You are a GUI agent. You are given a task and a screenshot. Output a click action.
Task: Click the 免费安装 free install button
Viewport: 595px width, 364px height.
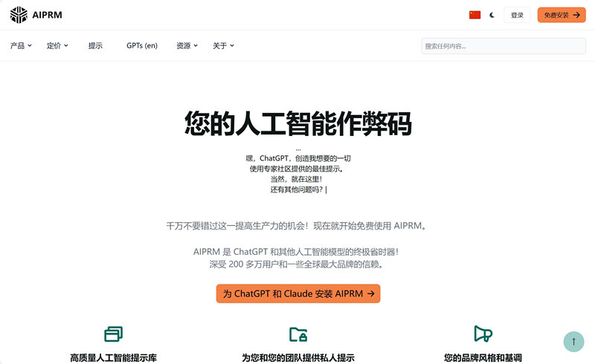[562, 15]
